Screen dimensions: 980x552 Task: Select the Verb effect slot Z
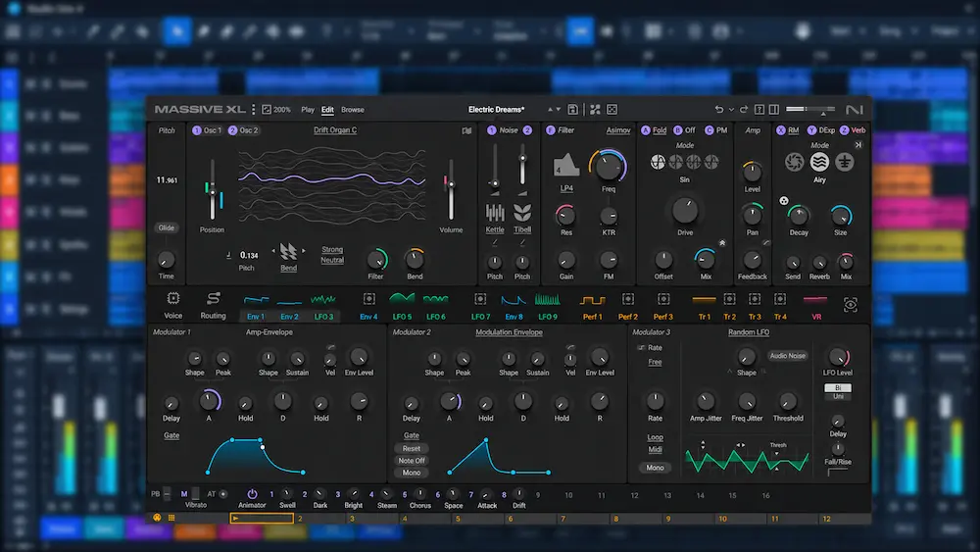pyautogui.click(x=854, y=130)
